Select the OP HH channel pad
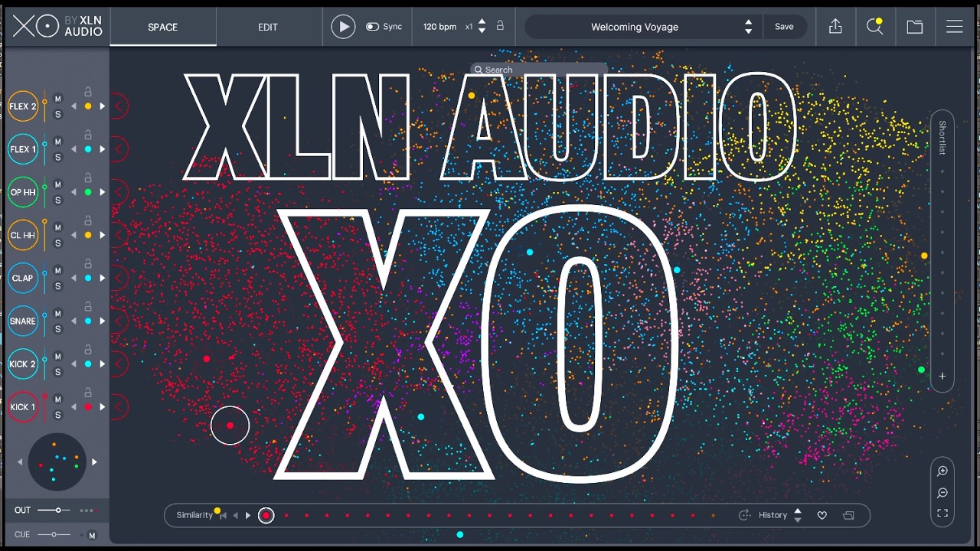 pyautogui.click(x=23, y=192)
